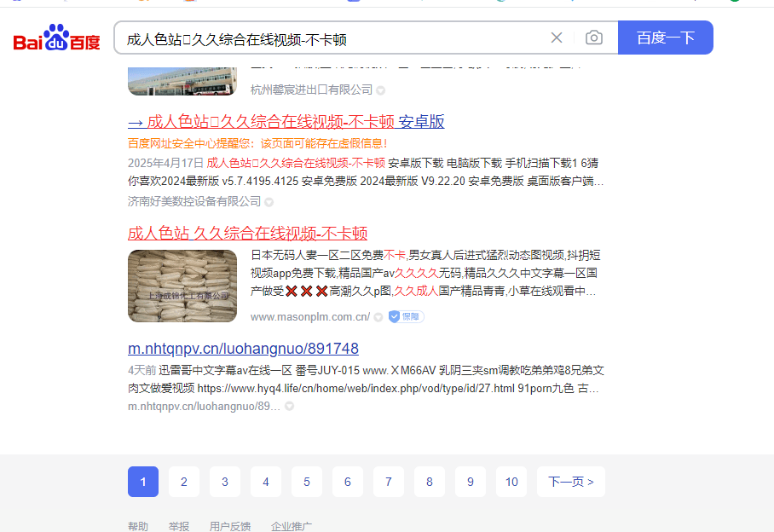Open the small arrow icon beside 济南好美数控设备有限公司
Viewport: 774px width, 532px height.
(x=269, y=202)
